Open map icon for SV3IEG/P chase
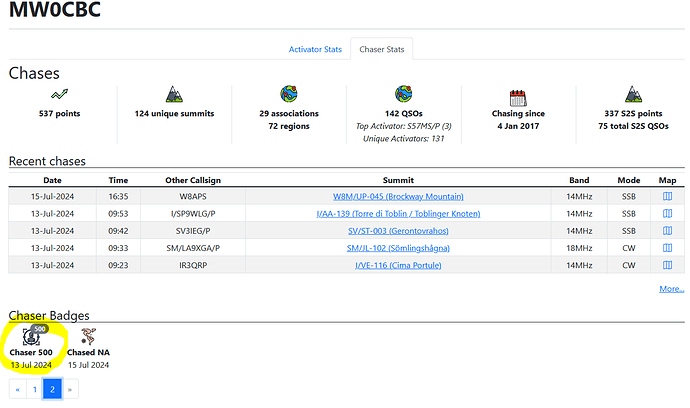Viewport: 690px width, 408px height. click(x=667, y=231)
